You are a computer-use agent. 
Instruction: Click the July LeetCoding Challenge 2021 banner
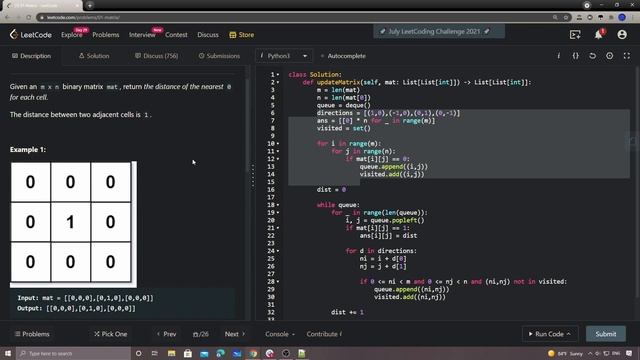click(439, 31)
